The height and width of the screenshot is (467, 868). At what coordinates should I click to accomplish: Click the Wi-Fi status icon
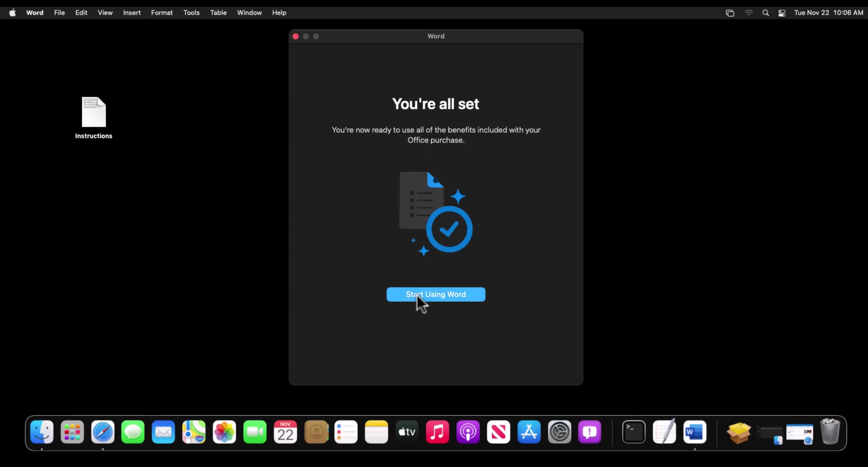(749, 13)
